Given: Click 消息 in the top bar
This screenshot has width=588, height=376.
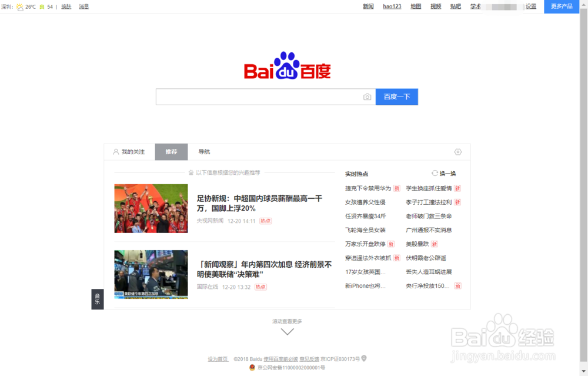Looking at the screenshot, I should click(84, 6).
